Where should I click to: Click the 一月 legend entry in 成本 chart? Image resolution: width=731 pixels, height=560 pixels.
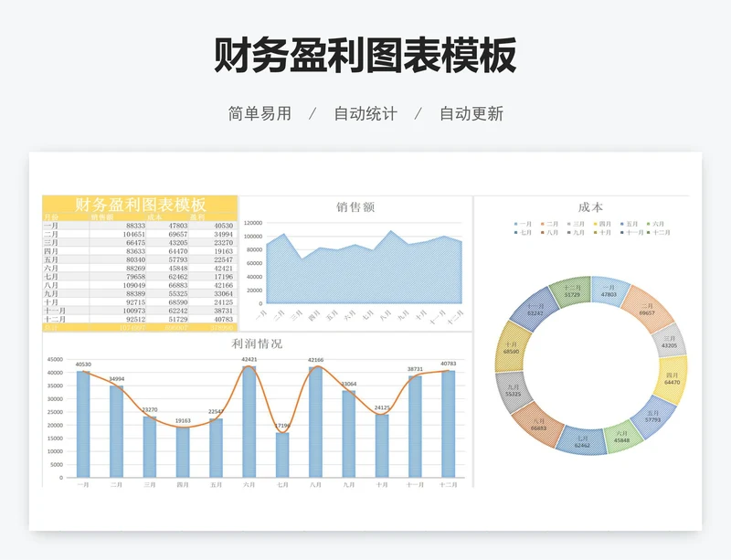coord(523,225)
